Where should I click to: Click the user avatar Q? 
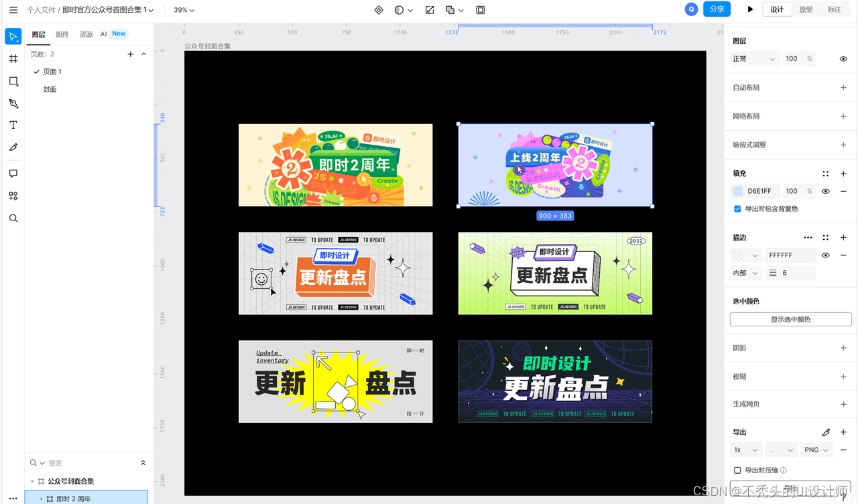(x=691, y=9)
